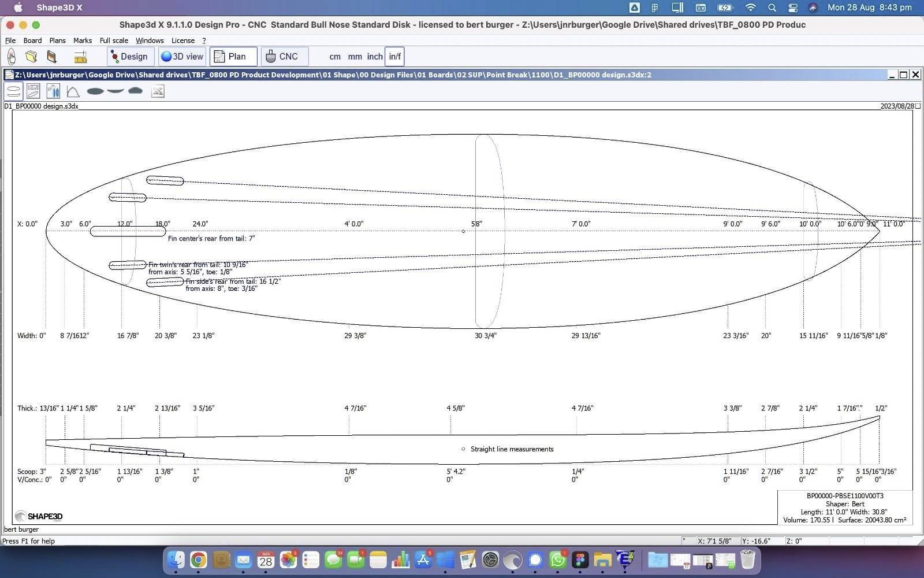Expand the Windows menu
The width and height of the screenshot is (924, 578).
(150, 40)
